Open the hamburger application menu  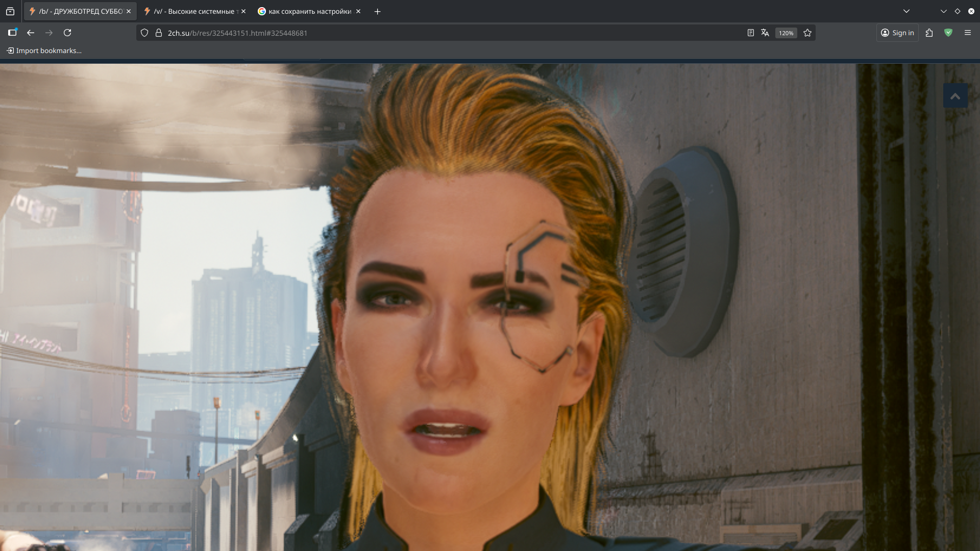pyautogui.click(x=967, y=33)
